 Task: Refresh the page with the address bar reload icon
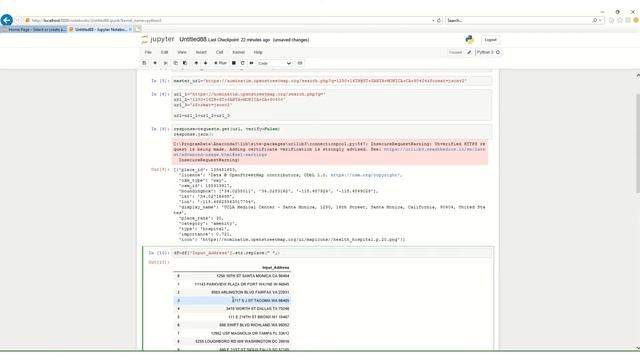click(x=439, y=20)
